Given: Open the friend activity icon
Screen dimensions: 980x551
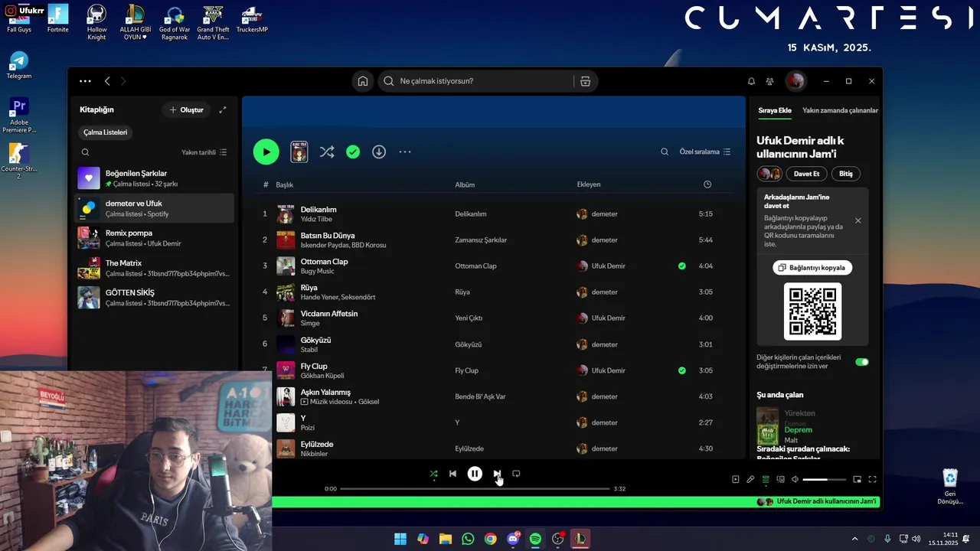Looking at the screenshot, I should pos(770,81).
